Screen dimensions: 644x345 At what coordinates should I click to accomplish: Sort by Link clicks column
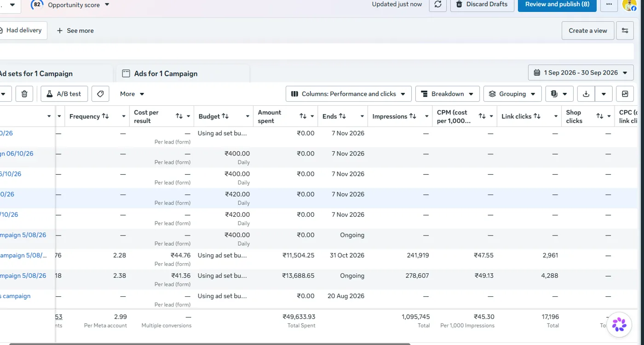pyautogui.click(x=537, y=116)
